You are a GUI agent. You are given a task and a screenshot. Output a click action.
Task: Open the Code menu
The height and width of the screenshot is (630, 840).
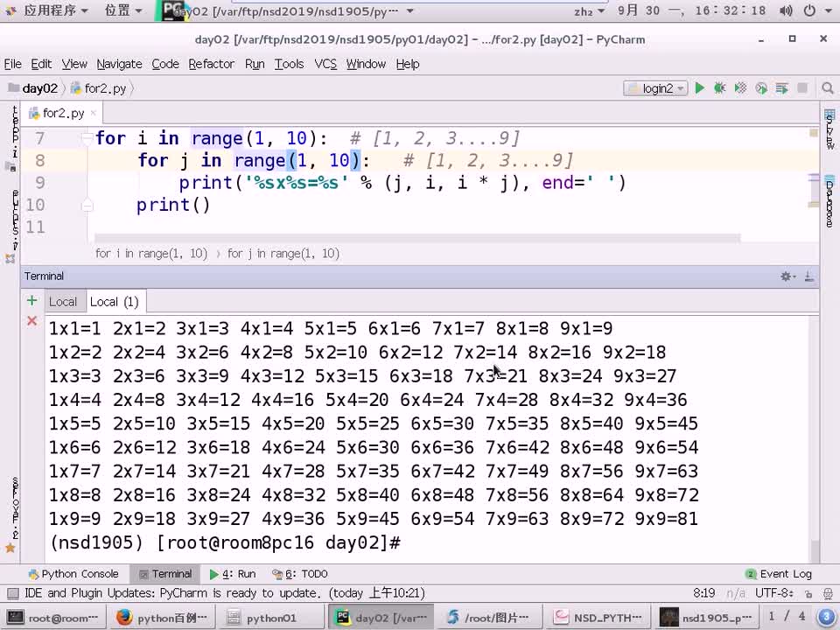(165, 64)
